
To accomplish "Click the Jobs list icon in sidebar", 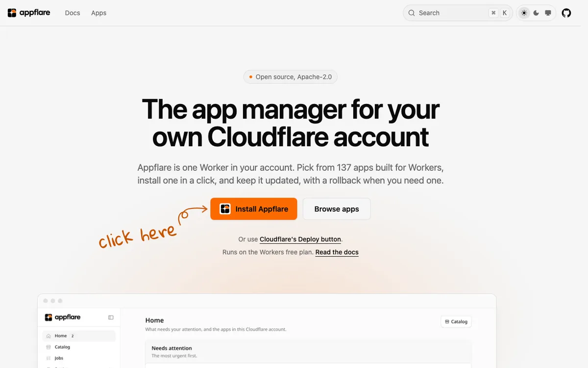I will 49,358.
